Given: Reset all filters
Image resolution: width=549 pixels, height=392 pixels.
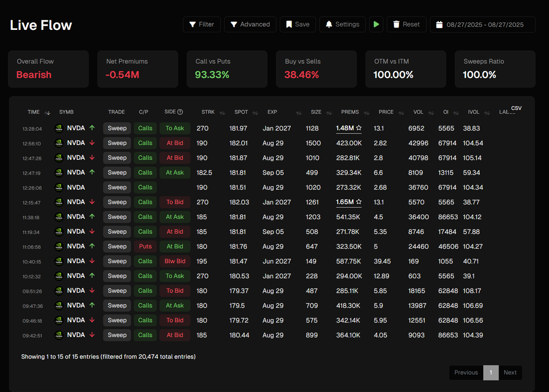Looking at the screenshot, I should tap(406, 24).
